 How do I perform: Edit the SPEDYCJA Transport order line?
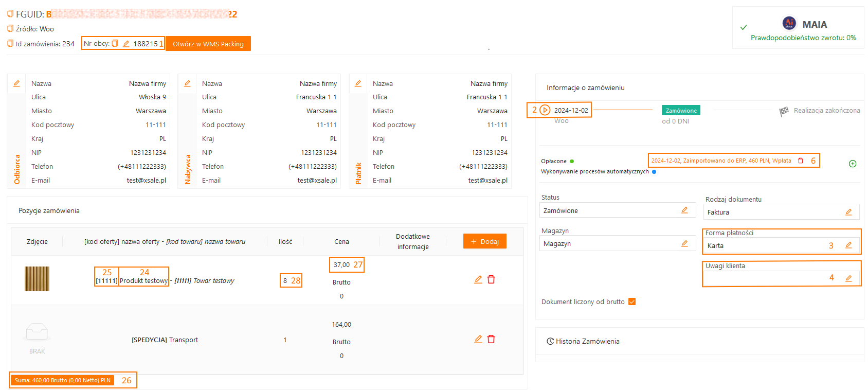point(478,339)
